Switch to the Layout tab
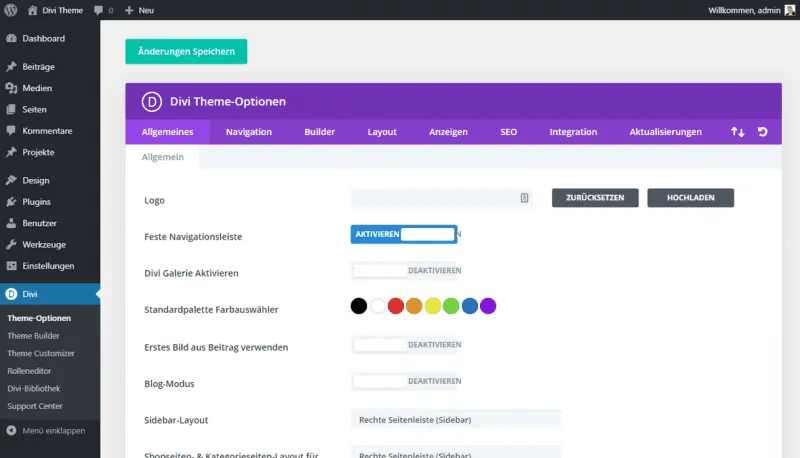 coord(382,132)
